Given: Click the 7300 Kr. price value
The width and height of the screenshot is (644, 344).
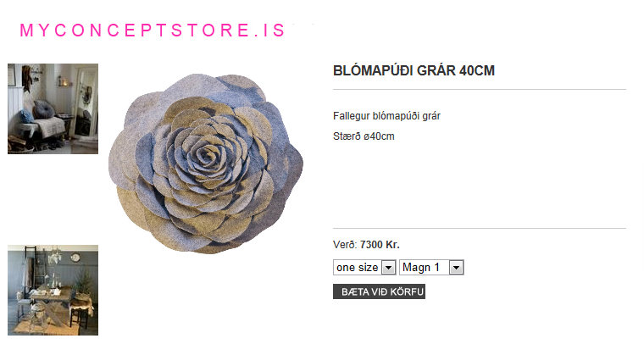Looking at the screenshot, I should point(380,245).
